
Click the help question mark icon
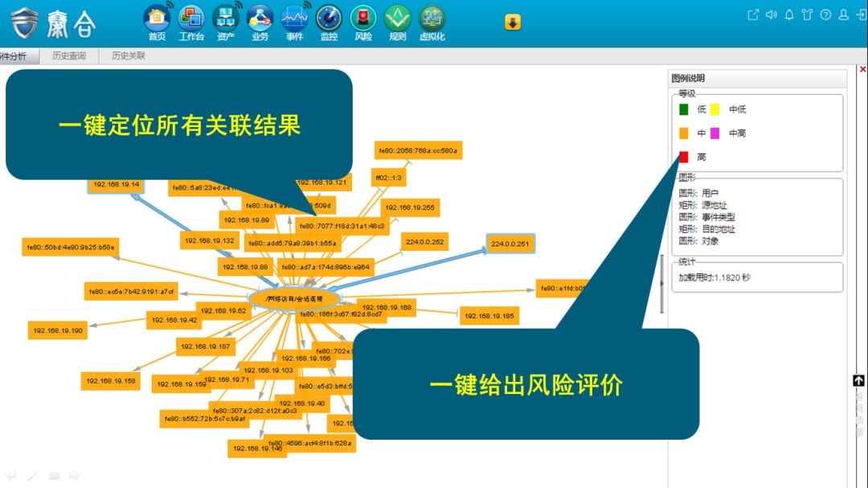pos(825,14)
